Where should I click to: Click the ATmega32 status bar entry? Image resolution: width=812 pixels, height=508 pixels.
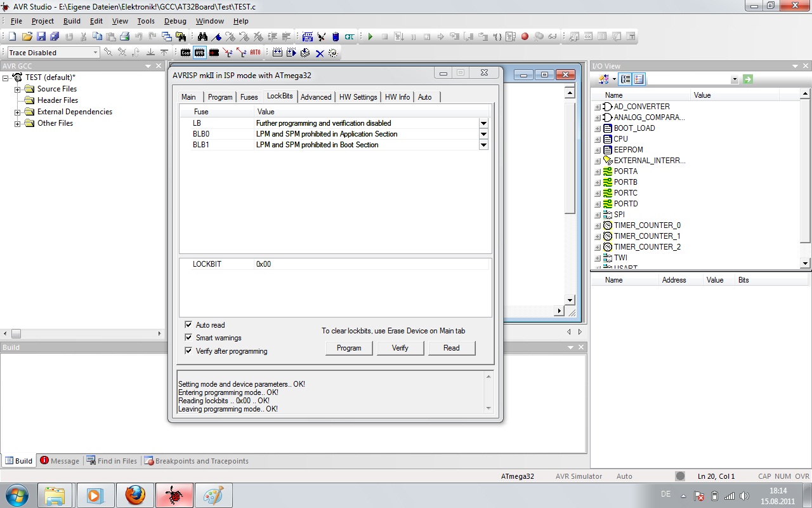(518, 476)
